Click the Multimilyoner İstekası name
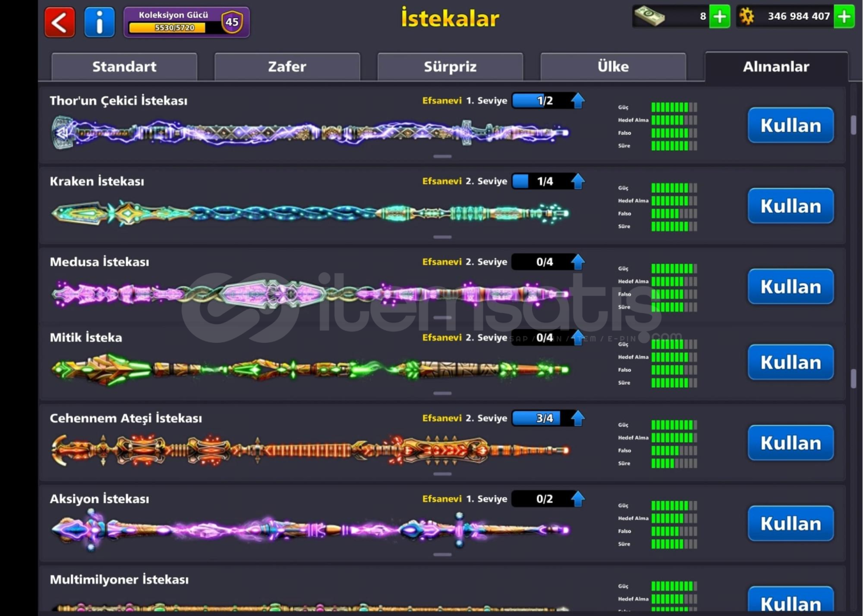This screenshot has width=863, height=616. (x=119, y=579)
